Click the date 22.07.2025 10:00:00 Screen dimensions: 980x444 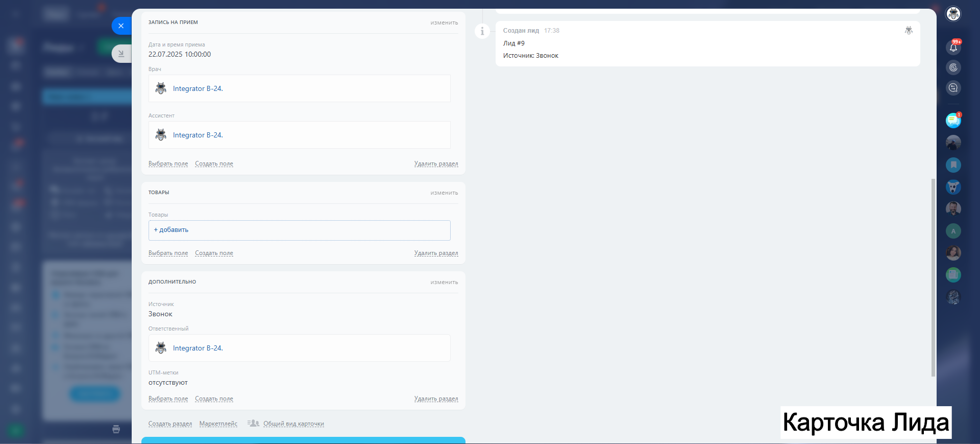point(180,54)
